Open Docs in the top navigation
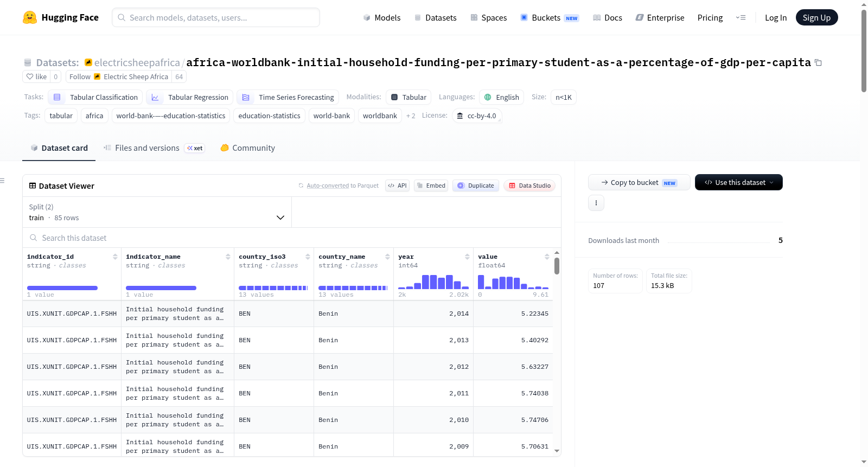The height and width of the screenshot is (467, 868). (607, 17)
